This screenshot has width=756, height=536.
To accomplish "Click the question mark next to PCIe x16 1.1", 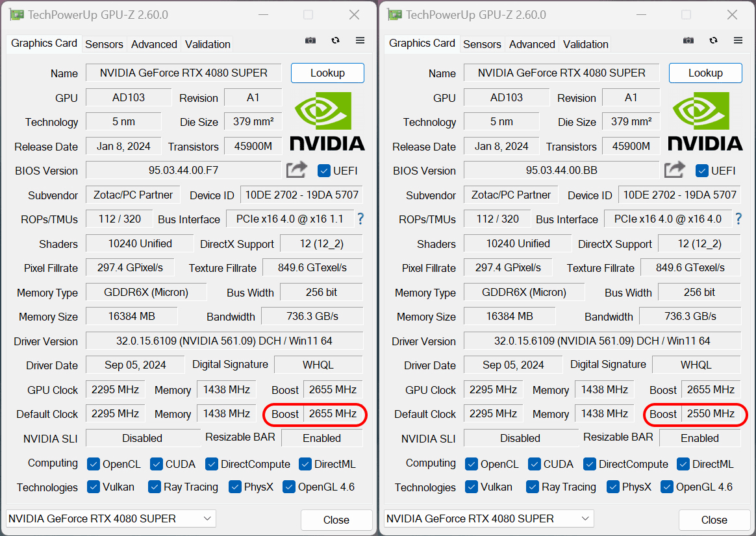I will pyautogui.click(x=360, y=219).
